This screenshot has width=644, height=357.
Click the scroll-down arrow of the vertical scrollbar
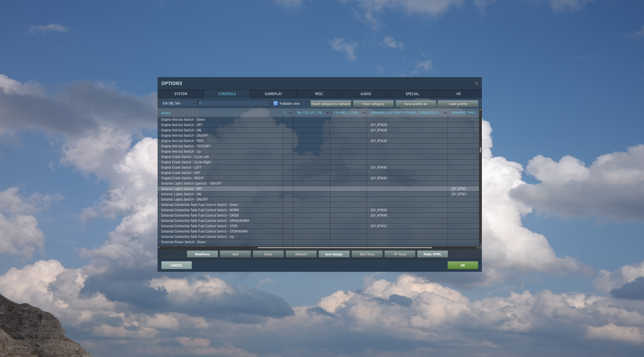[480, 245]
